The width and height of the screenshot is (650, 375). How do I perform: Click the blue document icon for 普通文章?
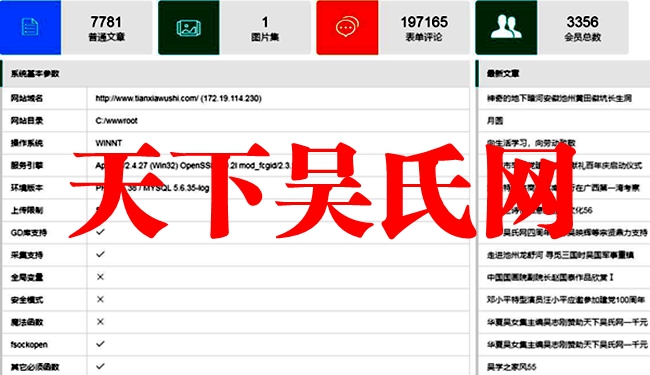click(x=30, y=27)
